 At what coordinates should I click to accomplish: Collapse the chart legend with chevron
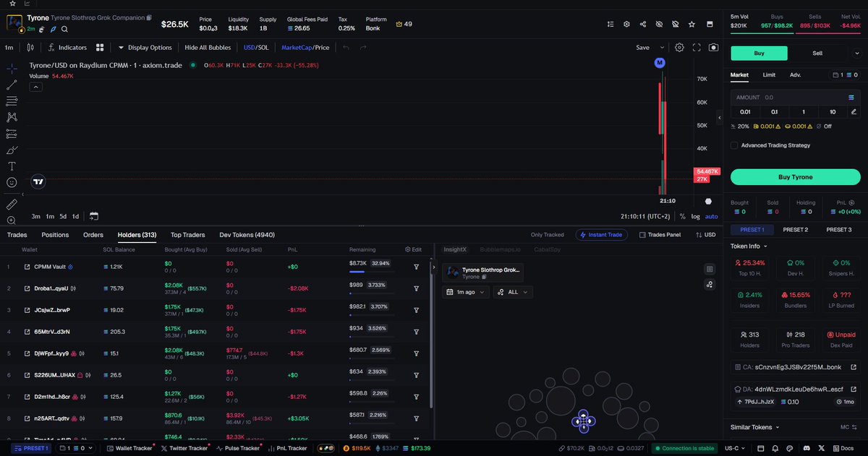tap(35, 87)
